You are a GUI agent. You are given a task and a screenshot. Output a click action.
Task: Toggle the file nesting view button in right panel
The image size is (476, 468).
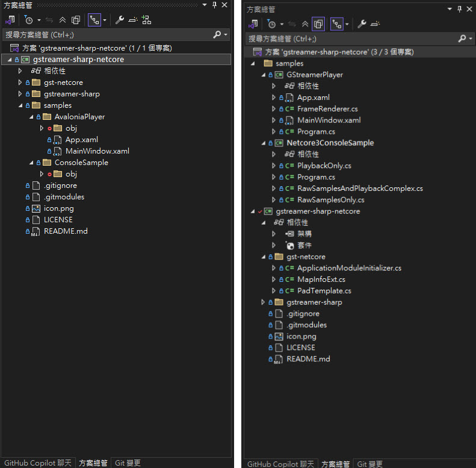tap(335, 24)
